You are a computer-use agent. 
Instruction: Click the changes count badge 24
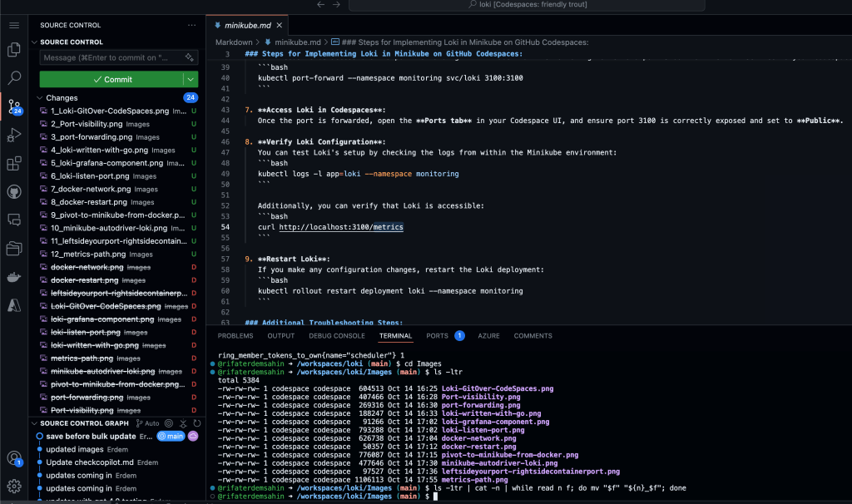191,98
